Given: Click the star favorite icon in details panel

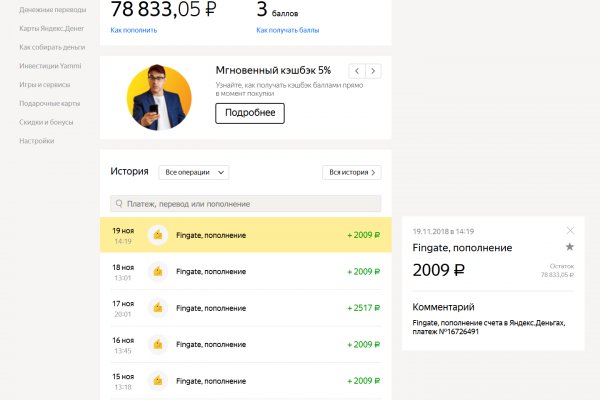Looking at the screenshot, I should pos(570,246).
